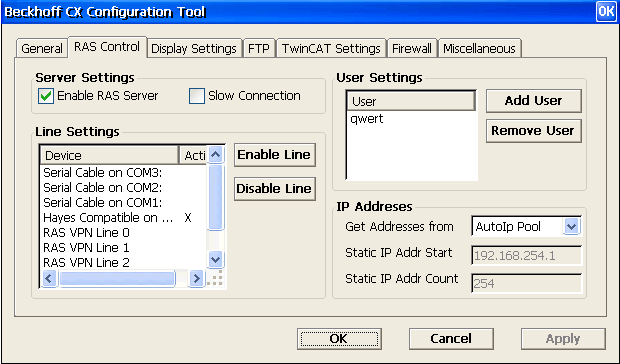Click the Cancel button

tap(451, 339)
